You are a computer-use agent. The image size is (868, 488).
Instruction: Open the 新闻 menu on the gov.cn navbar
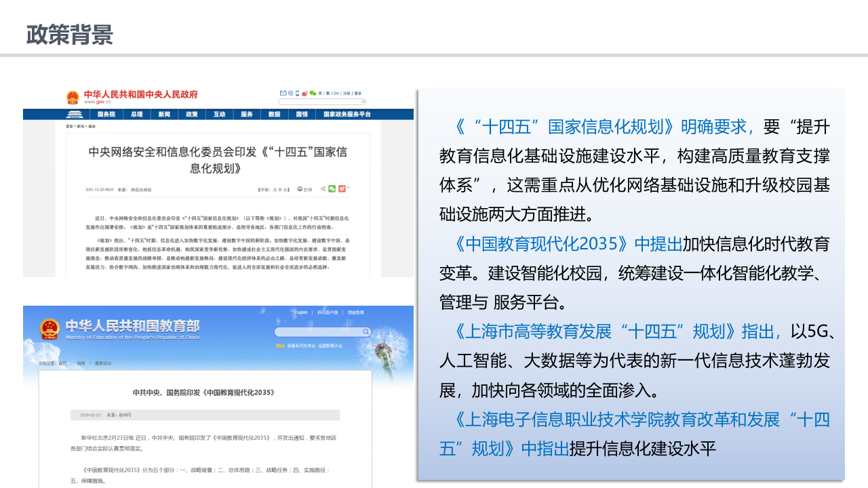point(164,115)
